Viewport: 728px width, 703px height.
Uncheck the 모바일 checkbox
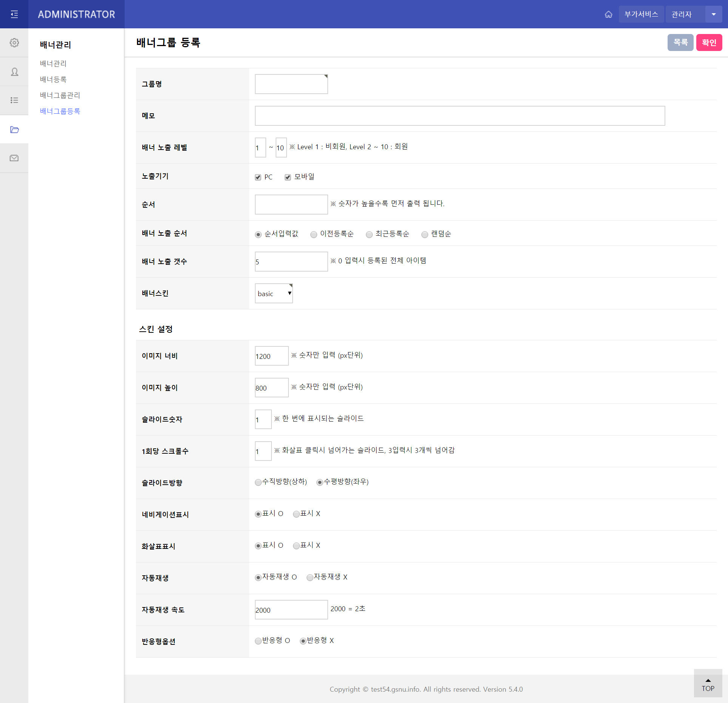tap(288, 177)
